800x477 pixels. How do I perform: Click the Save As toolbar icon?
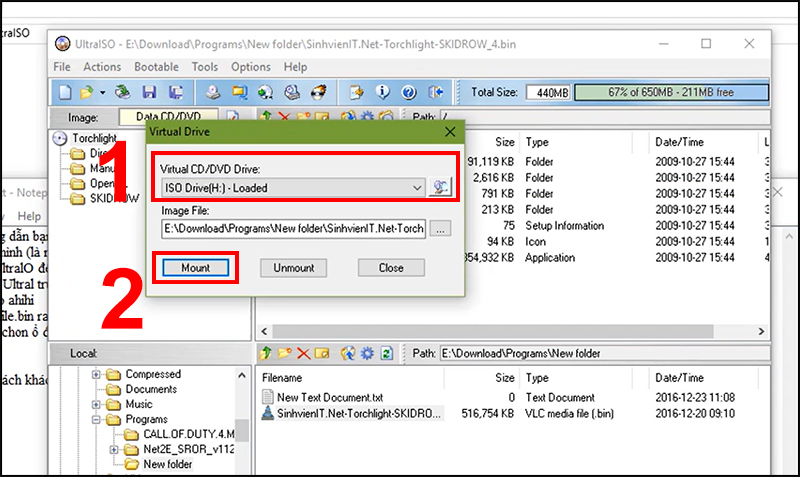176,92
